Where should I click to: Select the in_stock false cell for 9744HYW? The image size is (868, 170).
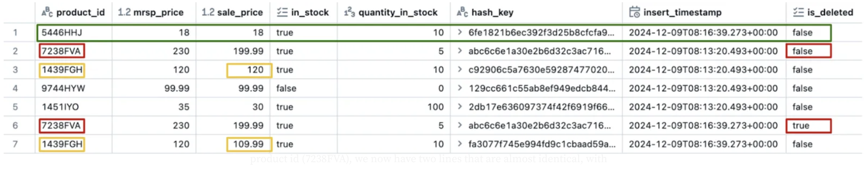(x=286, y=88)
